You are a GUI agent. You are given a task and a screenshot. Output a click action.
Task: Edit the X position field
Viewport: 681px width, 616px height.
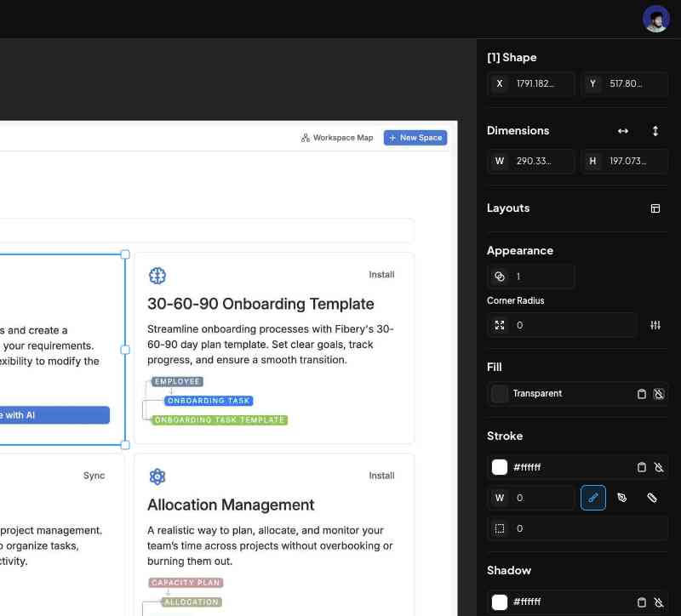530,83
